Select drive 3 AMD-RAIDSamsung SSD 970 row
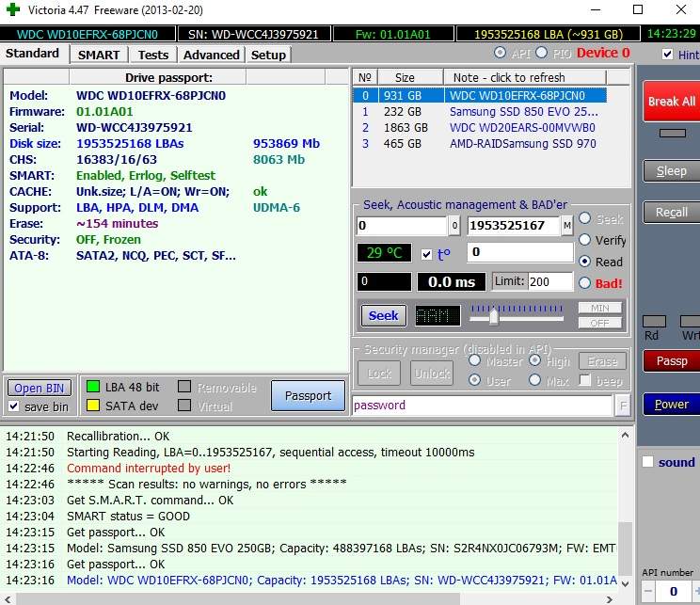 click(x=480, y=144)
